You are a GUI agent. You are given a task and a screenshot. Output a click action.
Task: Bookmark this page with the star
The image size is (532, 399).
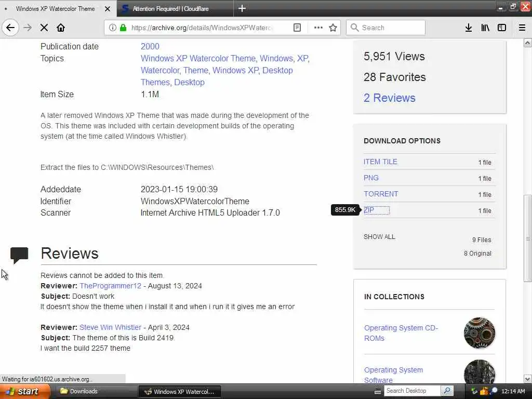tap(333, 28)
